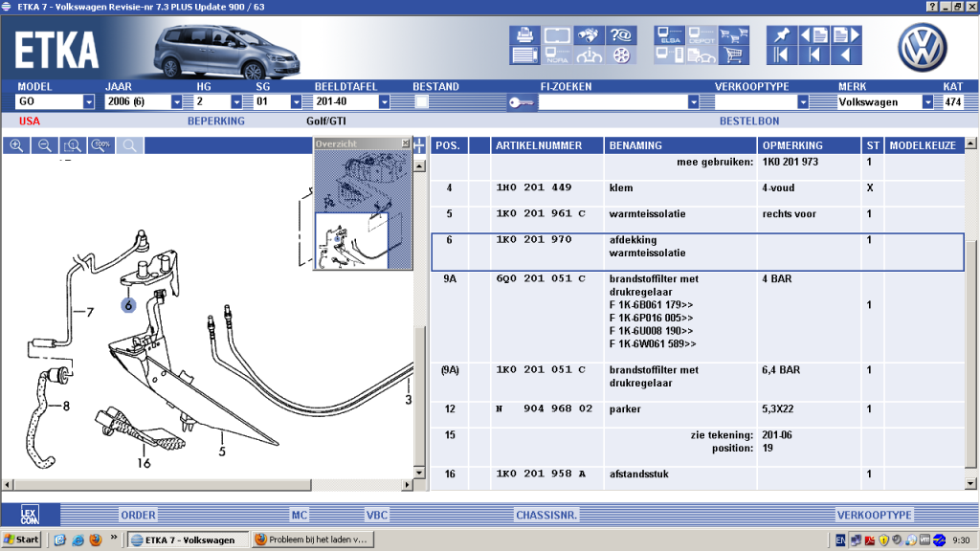
Task: Open the JAAR year dropdown
Action: coord(177,101)
